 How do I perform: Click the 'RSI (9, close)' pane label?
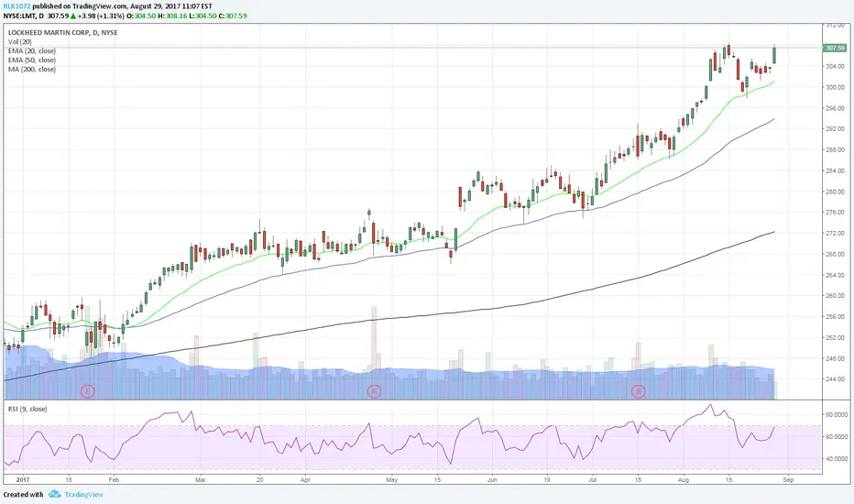coord(27,410)
